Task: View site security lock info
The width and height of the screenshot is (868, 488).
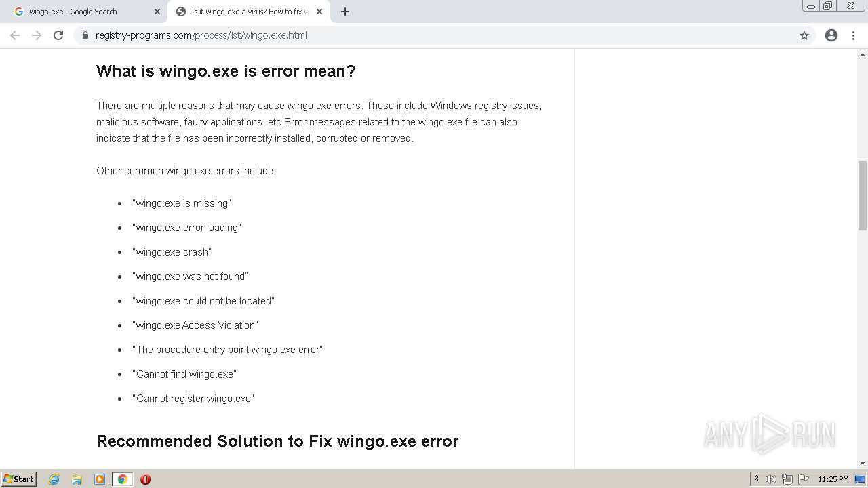Action: (x=85, y=35)
